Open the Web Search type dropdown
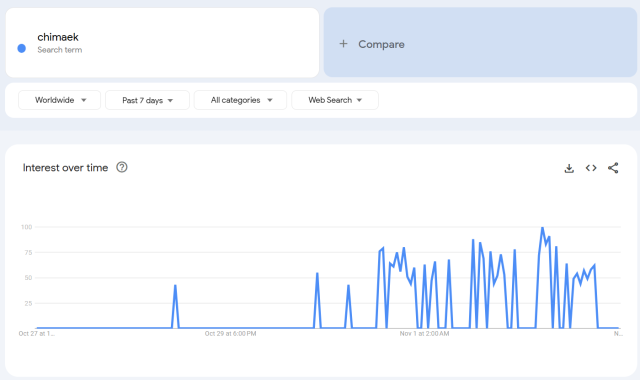The width and height of the screenshot is (640, 380). click(x=335, y=100)
